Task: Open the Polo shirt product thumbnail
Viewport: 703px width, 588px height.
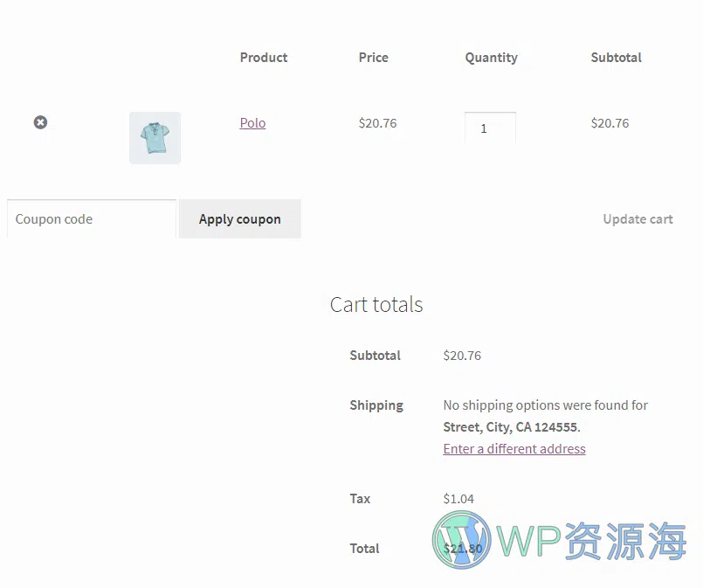Action: (155, 137)
